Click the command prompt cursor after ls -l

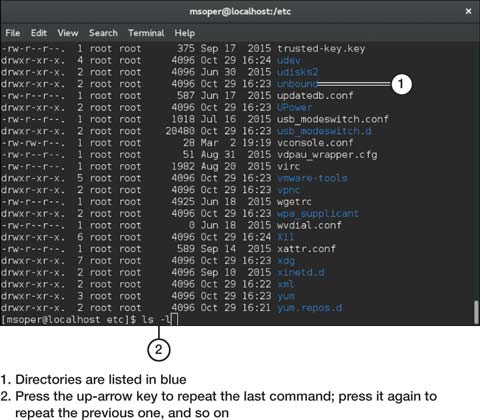pos(175,319)
